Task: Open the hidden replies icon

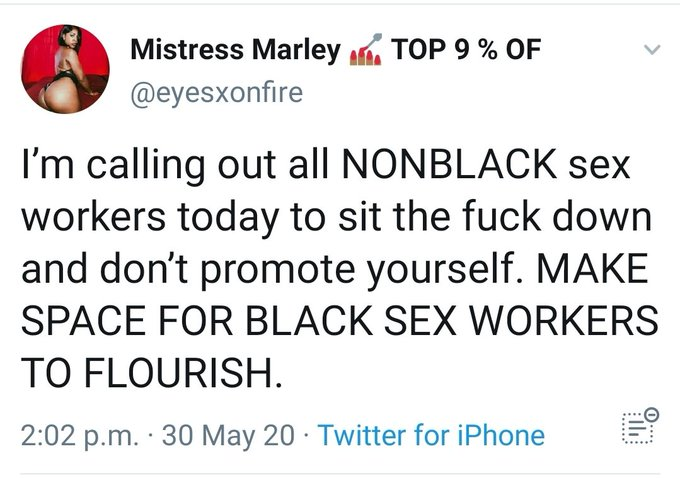Action: [x=640, y=426]
